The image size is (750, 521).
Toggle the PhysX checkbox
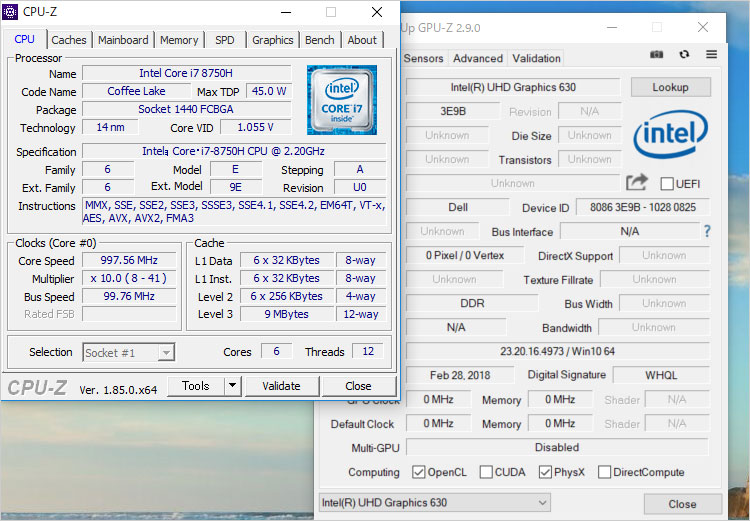pyautogui.click(x=545, y=472)
